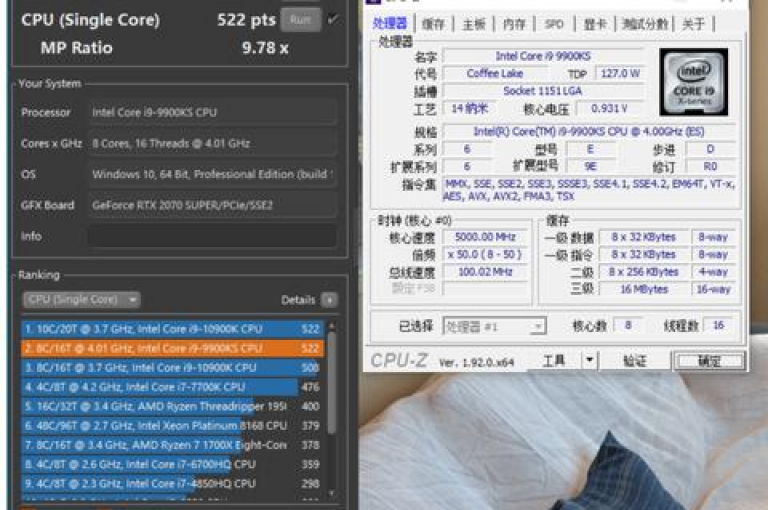The width and height of the screenshot is (768, 510).
Task: Click the 522 pts single core score
Action: click(246, 20)
